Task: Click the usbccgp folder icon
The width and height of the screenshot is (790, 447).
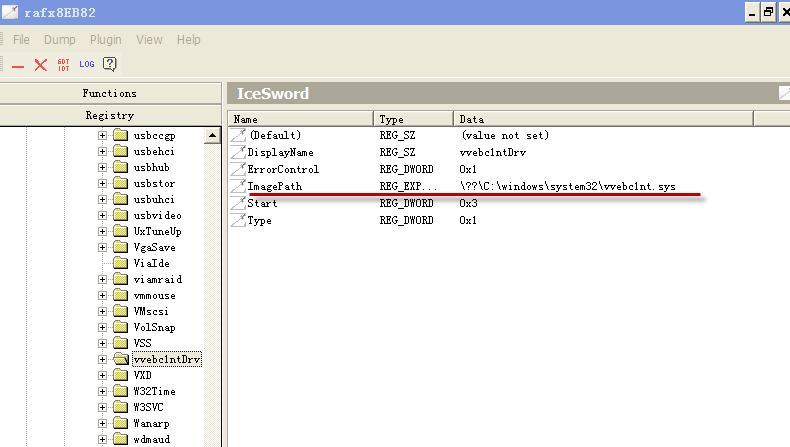Action: coord(120,135)
